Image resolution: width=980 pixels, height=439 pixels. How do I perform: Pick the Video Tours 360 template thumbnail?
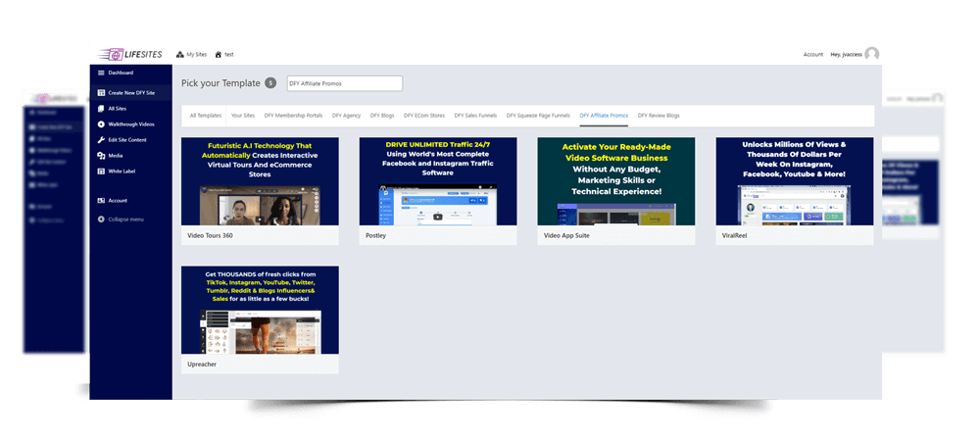coord(260,181)
